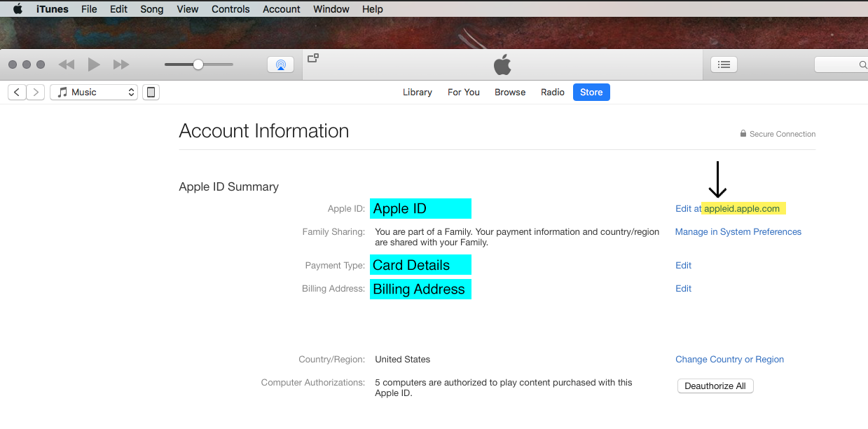Click the Edit at appleid.apple.com link

coord(727,208)
